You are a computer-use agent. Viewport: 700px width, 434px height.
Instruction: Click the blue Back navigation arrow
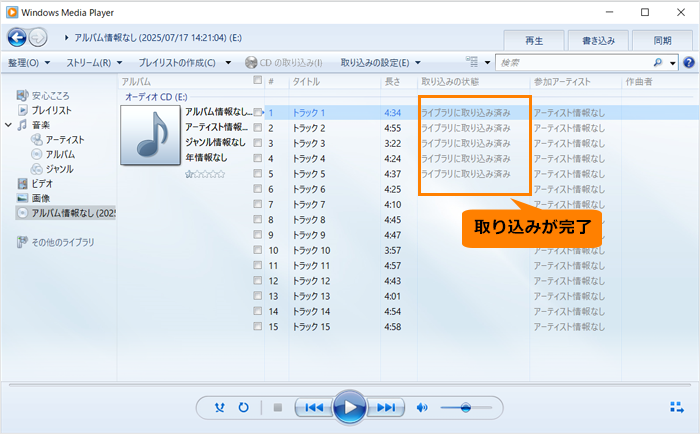tap(17, 38)
